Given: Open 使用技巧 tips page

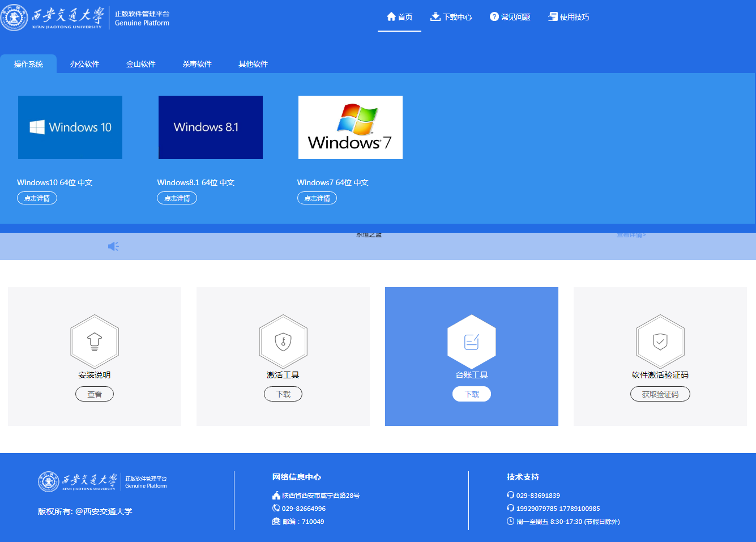Looking at the screenshot, I should [x=569, y=17].
